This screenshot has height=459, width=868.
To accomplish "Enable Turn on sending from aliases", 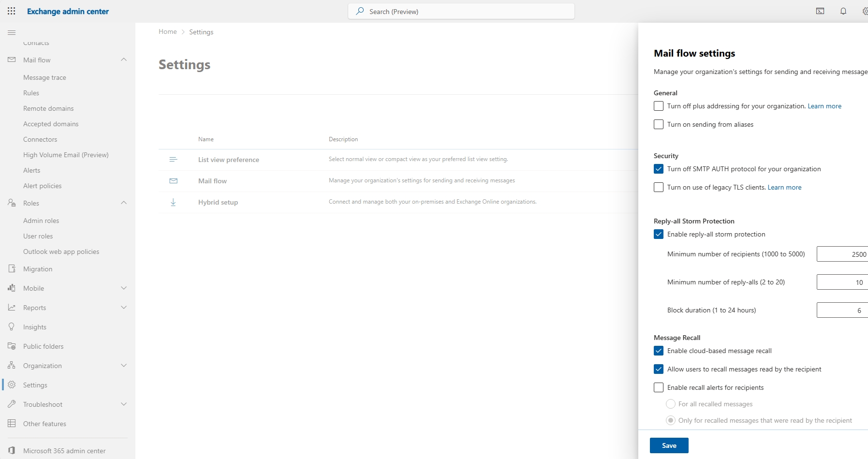I will (659, 124).
